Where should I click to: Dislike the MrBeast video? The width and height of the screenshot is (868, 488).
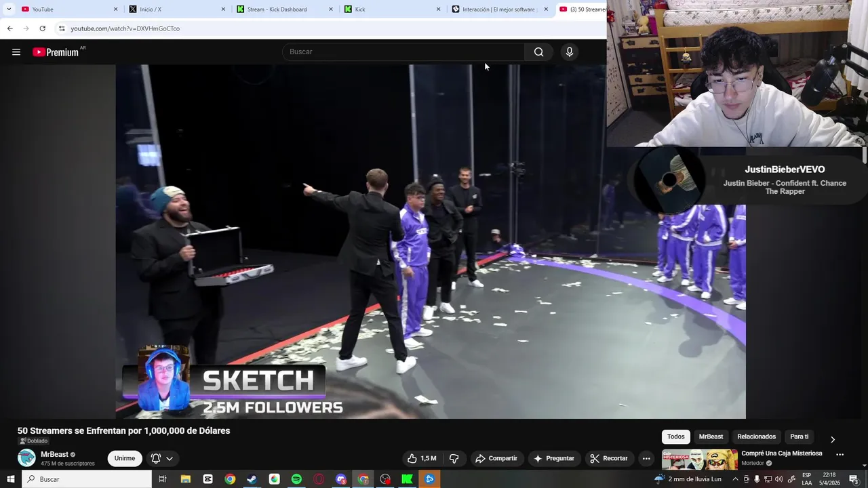(454, 459)
